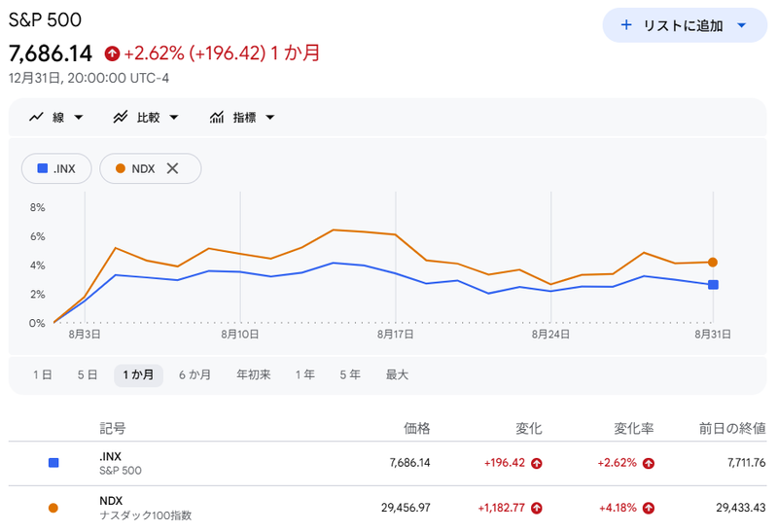777x532 pixels.
Task: Select the 6か月 time range
Action: (194, 374)
